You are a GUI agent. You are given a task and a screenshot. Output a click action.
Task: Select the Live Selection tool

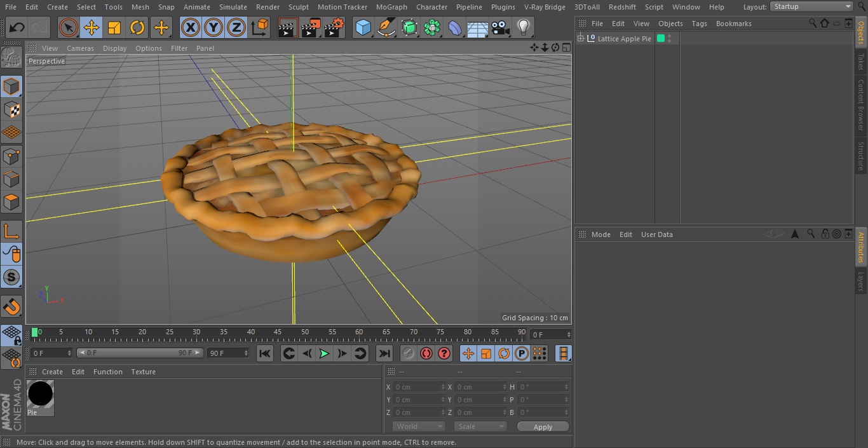(69, 28)
